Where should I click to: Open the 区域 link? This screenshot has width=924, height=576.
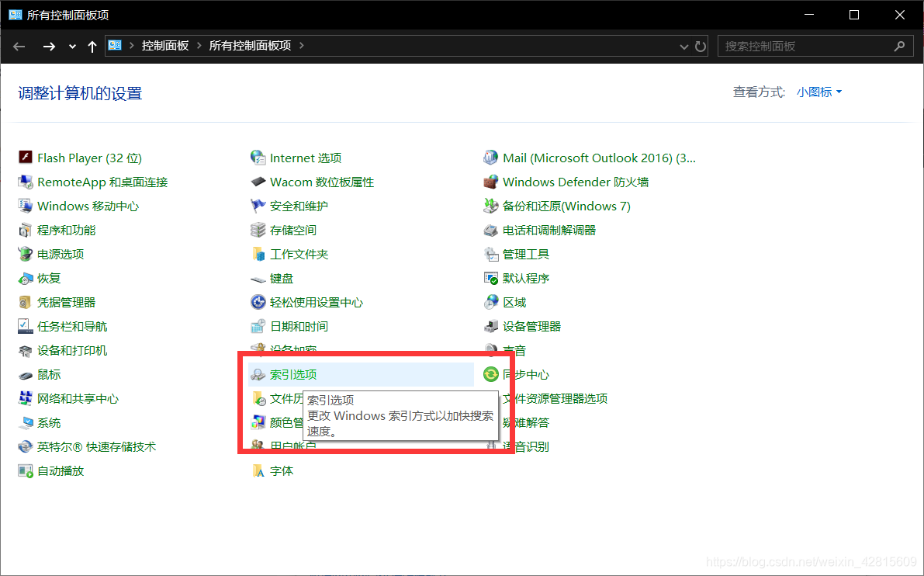(514, 303)
